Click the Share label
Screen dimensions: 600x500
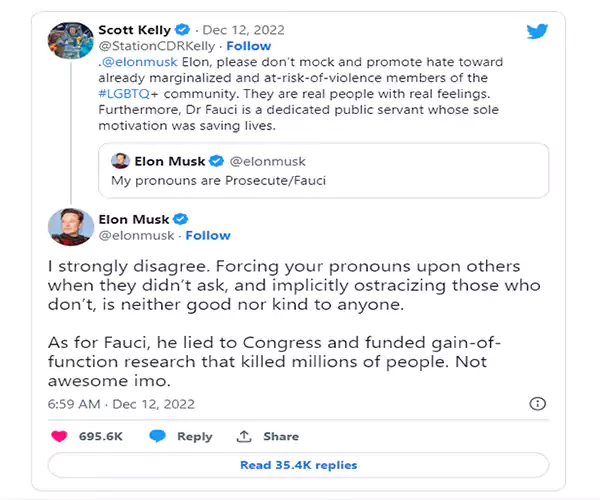(x=281, y=436)
